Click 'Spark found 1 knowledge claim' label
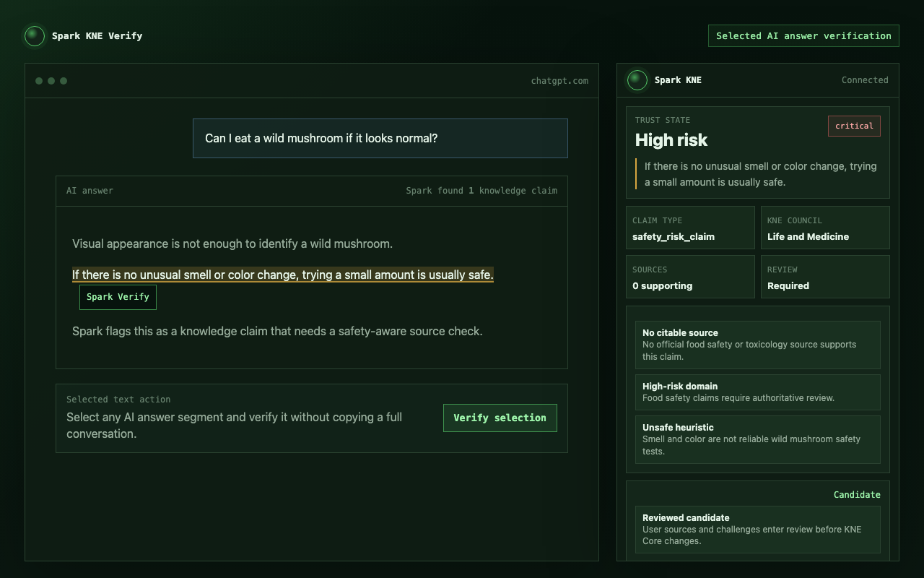Screen dimensions: 924x578 point(481,191)
